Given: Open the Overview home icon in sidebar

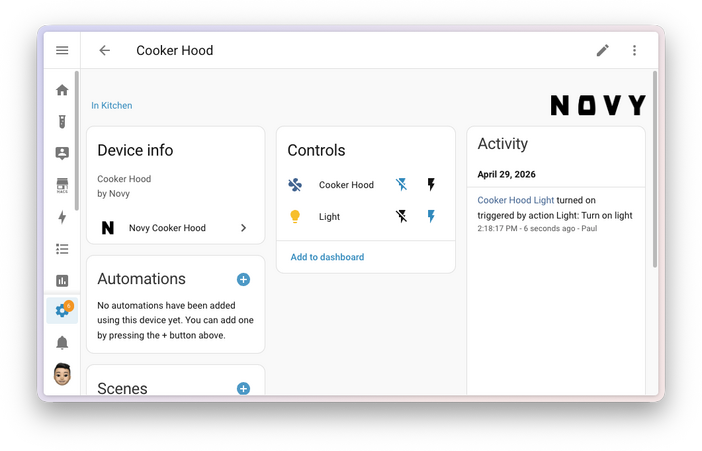Looking at the screenshot, I should pyautogui.click(x=62, y=90).
